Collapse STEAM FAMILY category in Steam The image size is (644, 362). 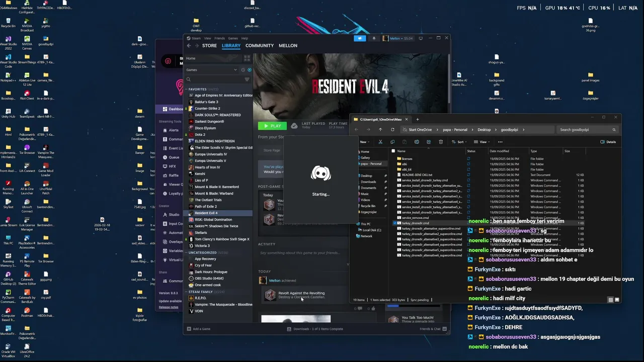(x=187, y=292)
